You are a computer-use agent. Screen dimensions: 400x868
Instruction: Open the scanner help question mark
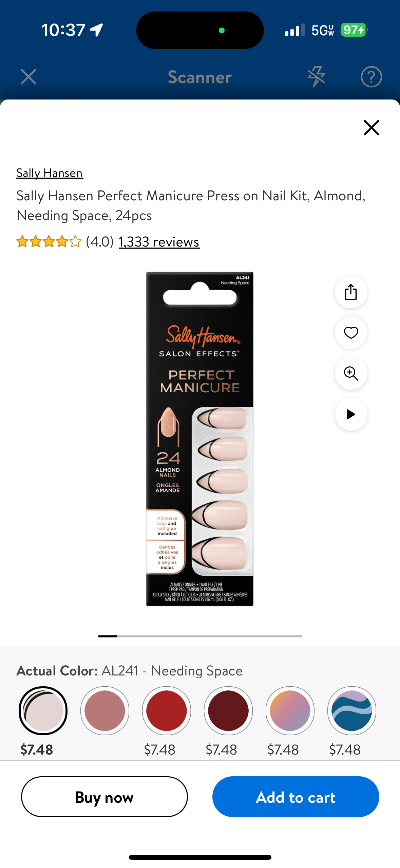tap(371, 77)
